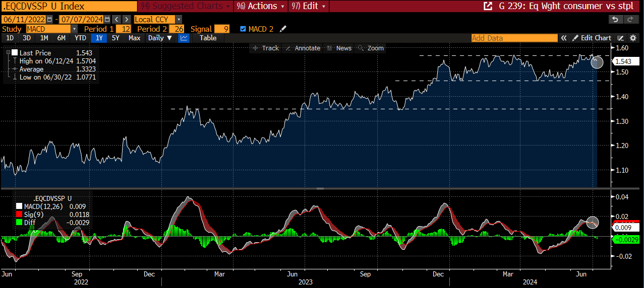The width and height of the screenshot is (644, 288).
Task: Click the Edit Chart button
Action: click(x=592, y=38)
